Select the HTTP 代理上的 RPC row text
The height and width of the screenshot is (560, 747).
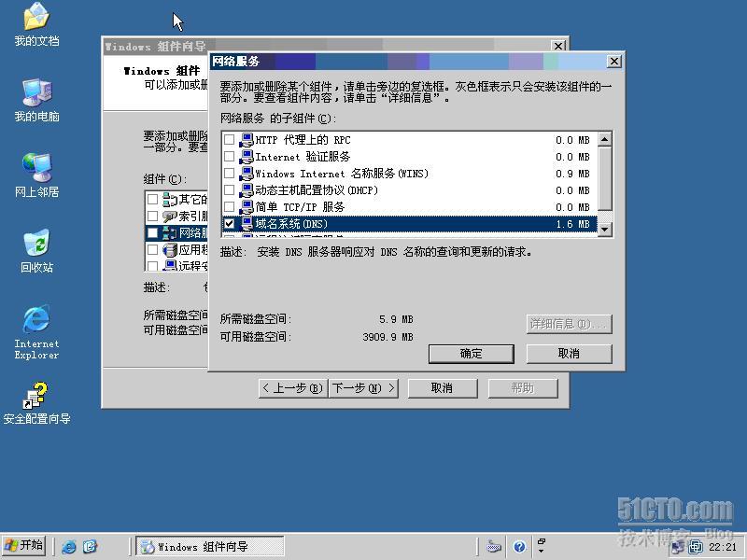pos(303,140)
